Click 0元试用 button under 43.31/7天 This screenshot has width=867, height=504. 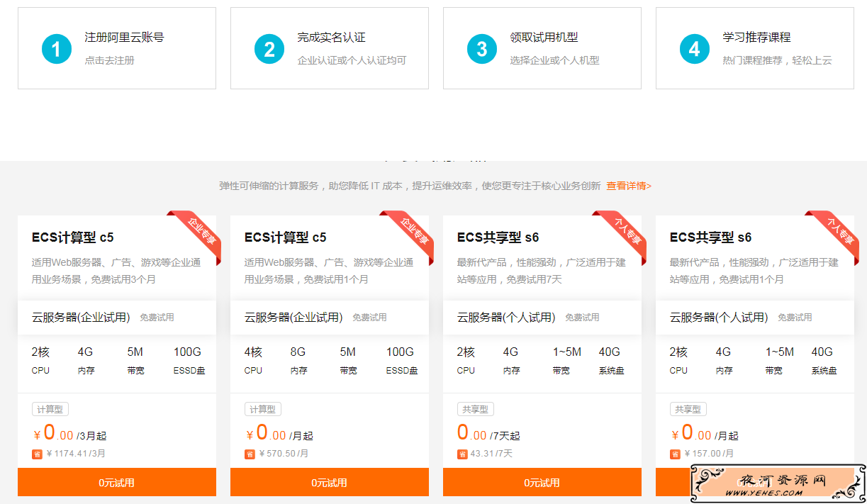(x=542, y=482)
